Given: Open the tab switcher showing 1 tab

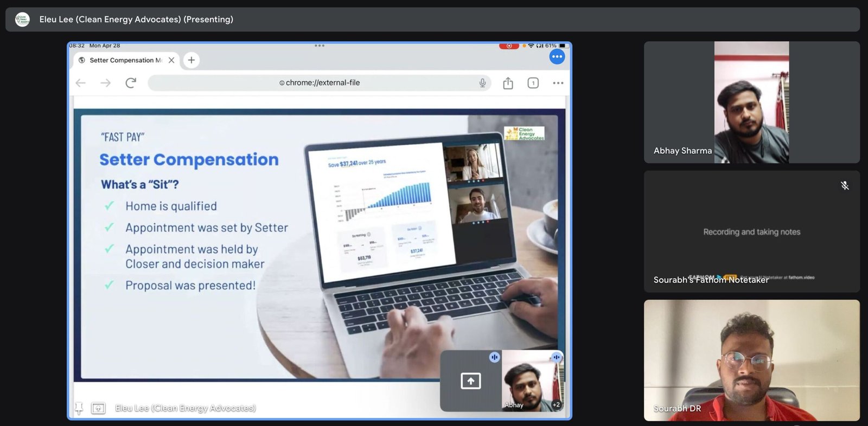Looking at the screenshot, I should point(533,83).
